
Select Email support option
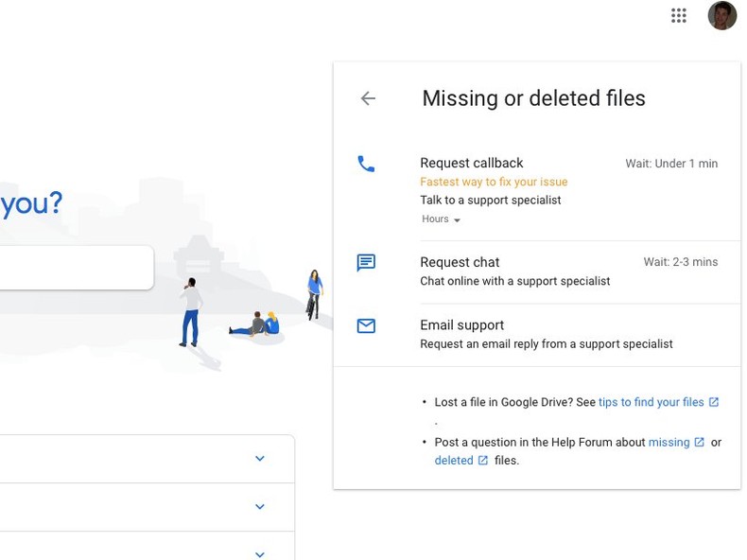pyautogui.click(x=461, y=325)
